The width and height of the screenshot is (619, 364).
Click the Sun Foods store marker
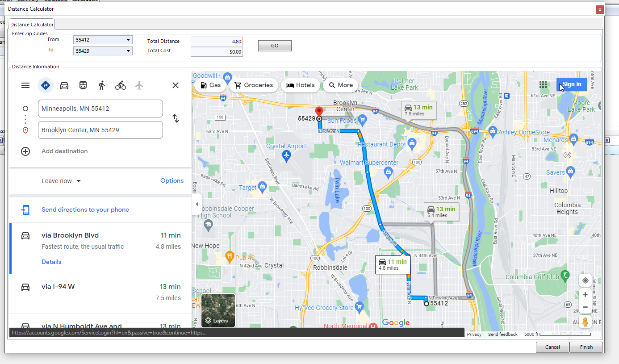click(363, 119)
